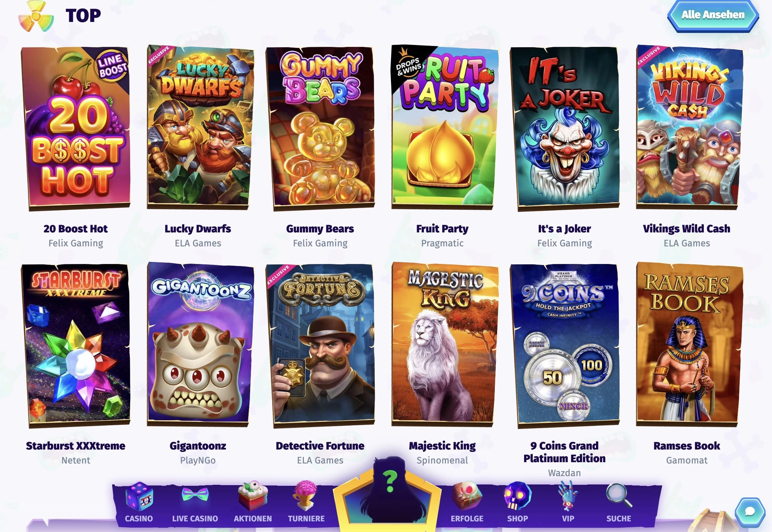Click the Alle Ansehen button
This screenshot has height=532, width=772.
(713, 15)
